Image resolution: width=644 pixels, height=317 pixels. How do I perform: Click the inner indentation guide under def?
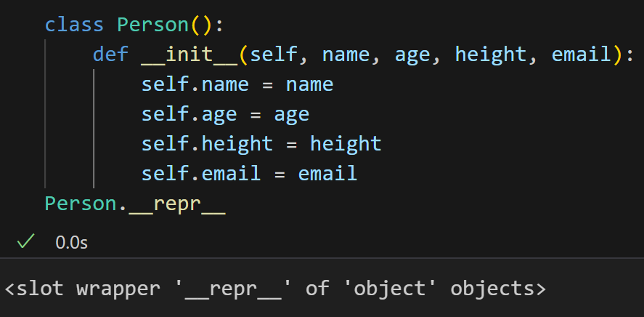pos(94,129)
